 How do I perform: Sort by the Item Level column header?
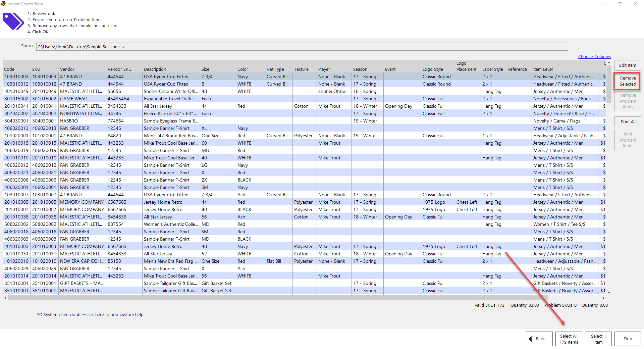543,69
